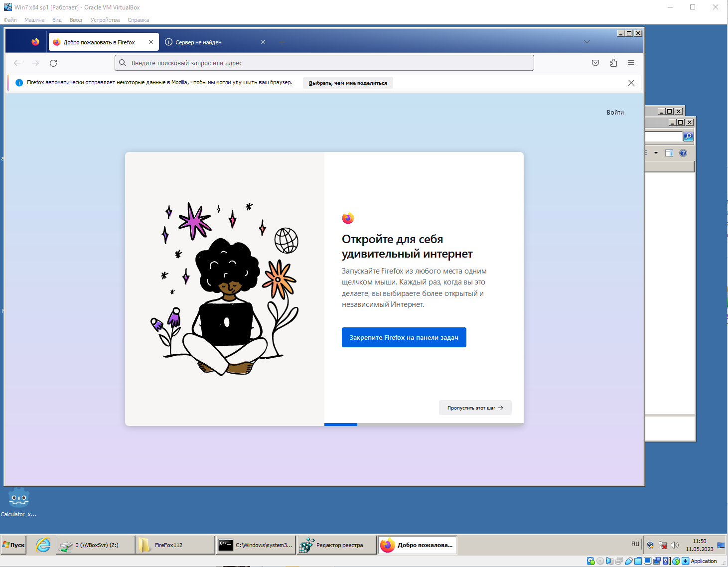Close the 'Добро пожаловать в Firefox' tab
This screenshot has width=728, height=567.
151,42
